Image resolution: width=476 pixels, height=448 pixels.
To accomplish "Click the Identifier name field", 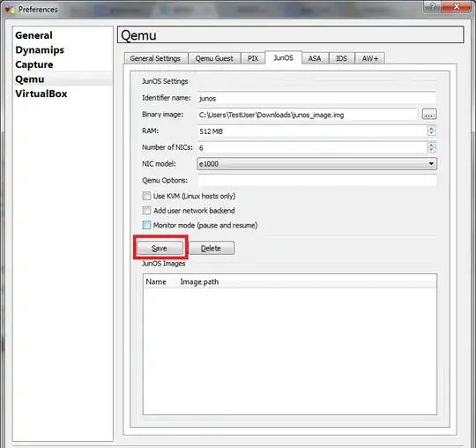I will (x=317, y=98).
